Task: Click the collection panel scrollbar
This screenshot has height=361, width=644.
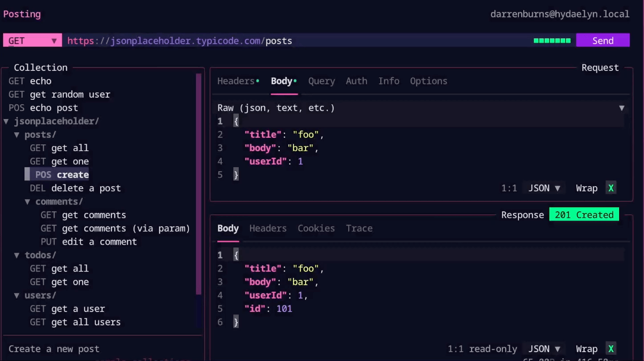Action: click(199, 183)
